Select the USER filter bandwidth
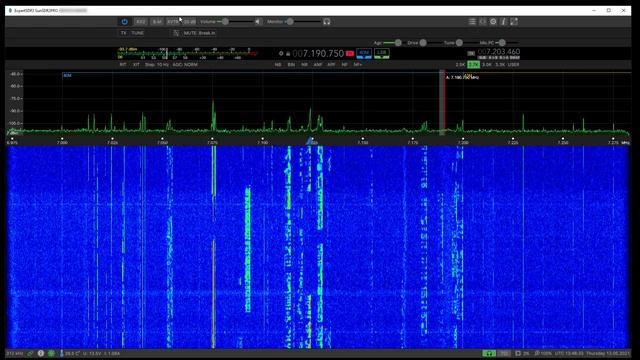 [513, 65]
